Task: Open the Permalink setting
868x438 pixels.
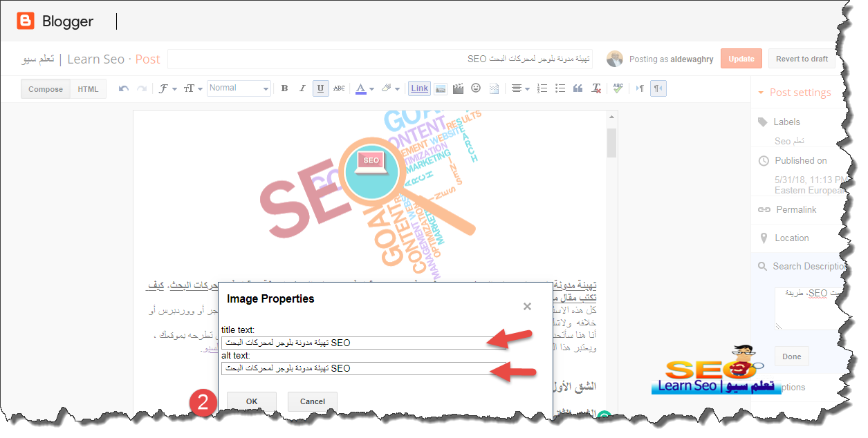Action: [x=796, y=209]
